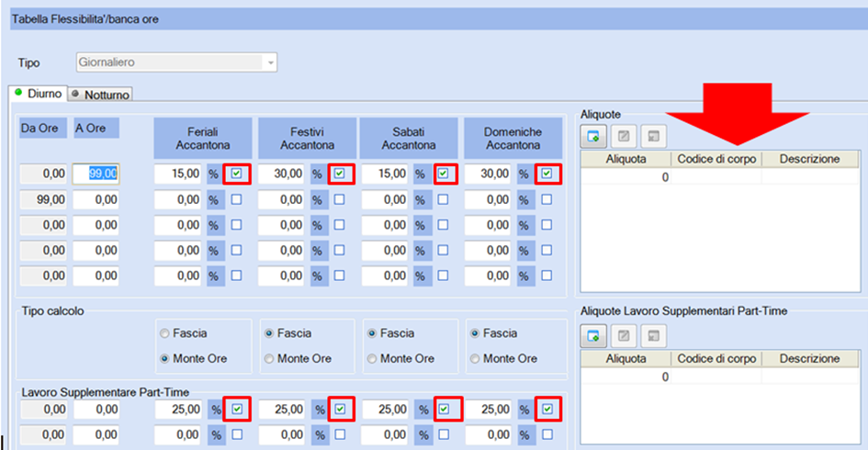Click Codice di corpo header in Part-Time table
Viewport: 868px width, 450px height.
(x=716, y=359)
